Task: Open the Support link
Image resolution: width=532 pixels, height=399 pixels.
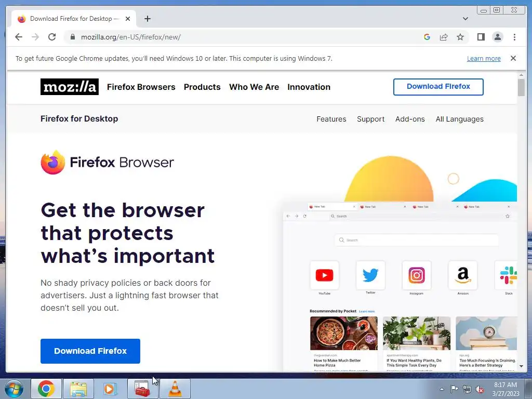Action: 370,119
